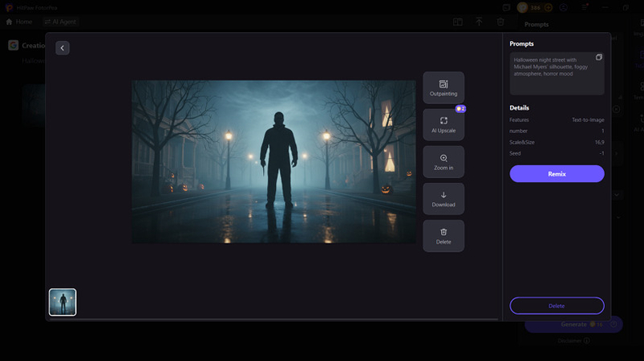Open the Home tab in background window
The width and height of the screenshot is (644, 361).
(19, 22)
